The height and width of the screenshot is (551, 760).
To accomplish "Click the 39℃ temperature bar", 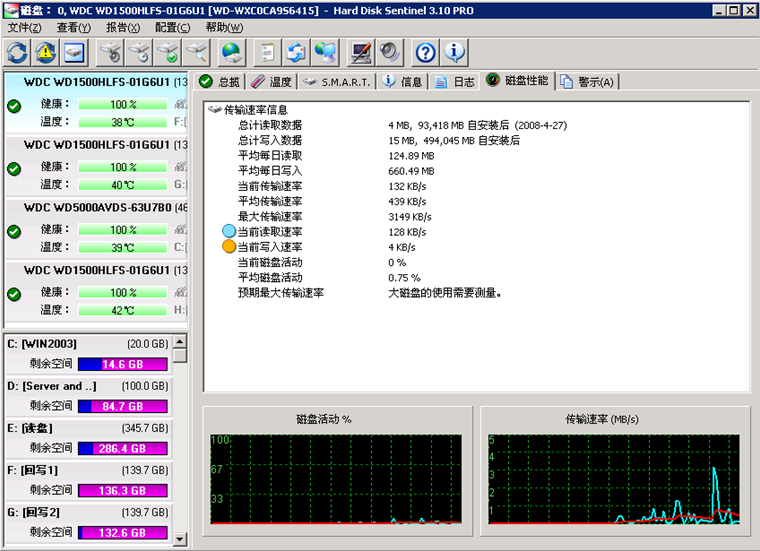I will [x=123, y=247].
